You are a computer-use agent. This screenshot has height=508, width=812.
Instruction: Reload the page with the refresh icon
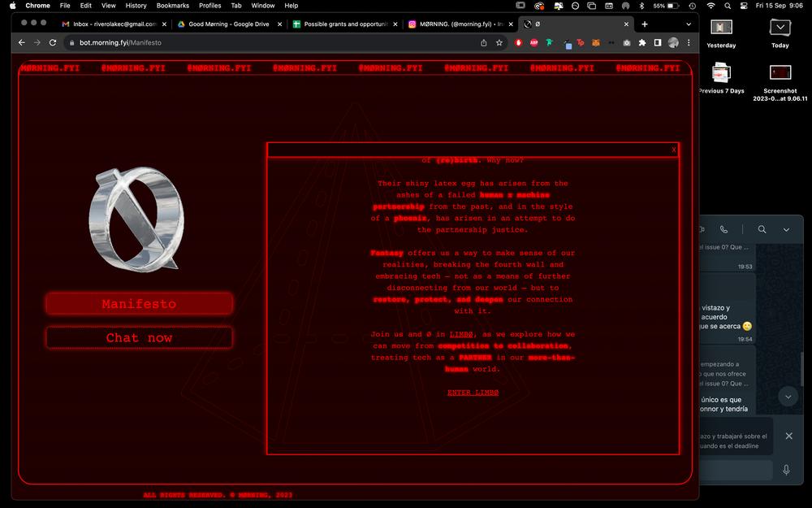pyautogui.click(x=52, y=42)
